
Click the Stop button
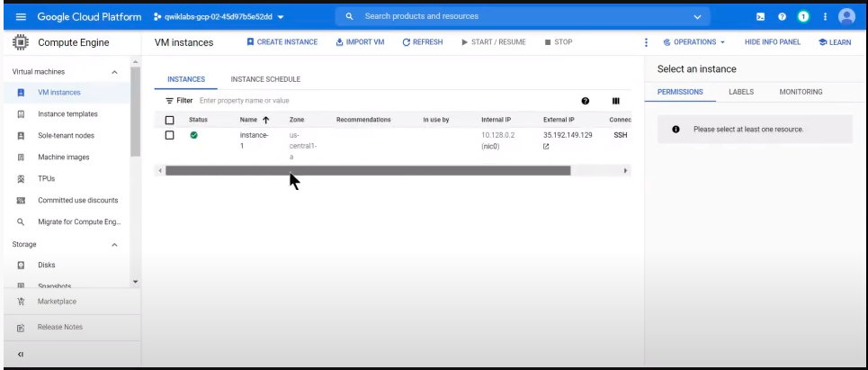tap(559, 42)
